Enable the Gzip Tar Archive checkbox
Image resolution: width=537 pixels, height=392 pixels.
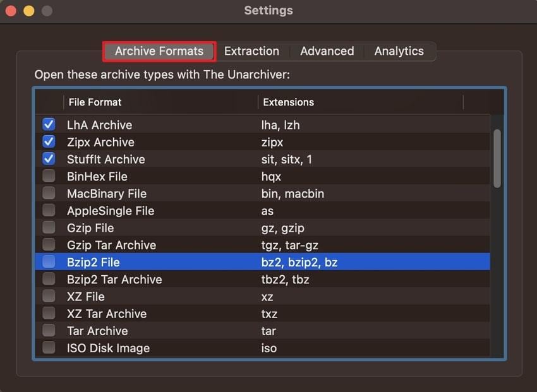click(x=49, y=244)
